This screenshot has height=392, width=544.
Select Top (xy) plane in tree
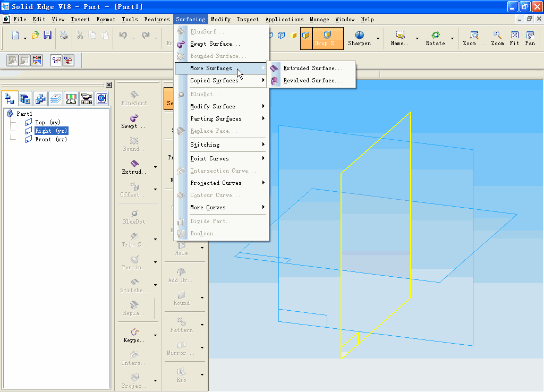(47, 123)
